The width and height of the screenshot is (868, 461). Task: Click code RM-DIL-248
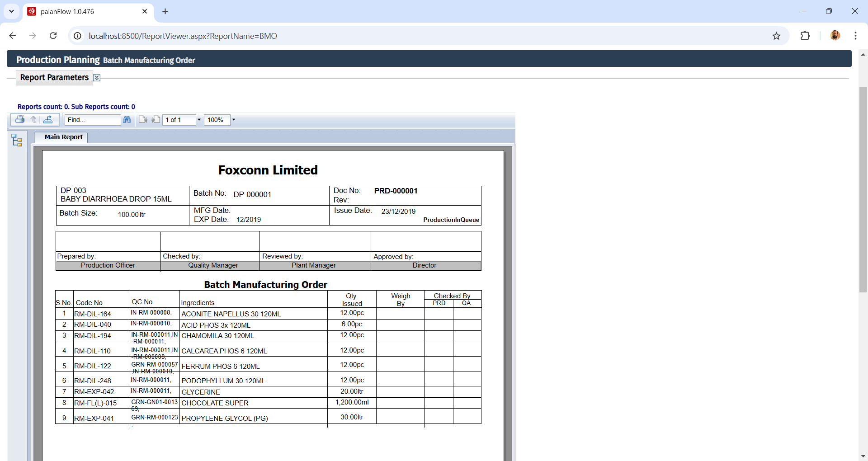coord(93,381)
